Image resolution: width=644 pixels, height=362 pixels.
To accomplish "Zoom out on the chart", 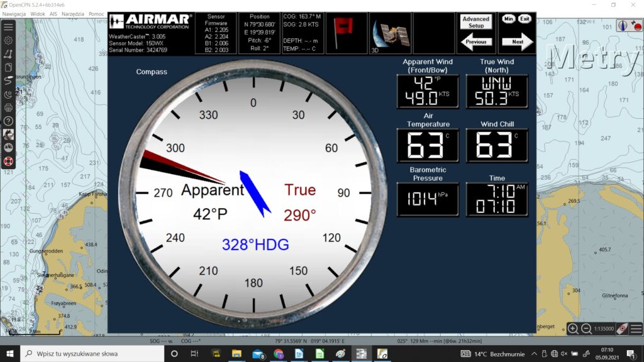I will (x=586, y=328).
